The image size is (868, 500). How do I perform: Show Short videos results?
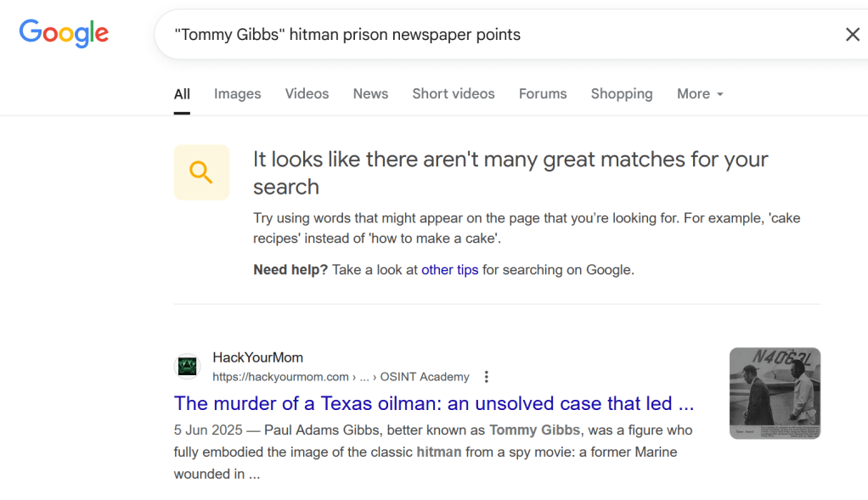pyautogui.click(x=453, y=94)
